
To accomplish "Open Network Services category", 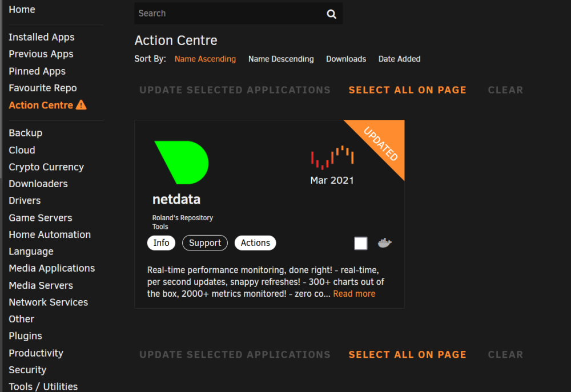I will point(49,302).
